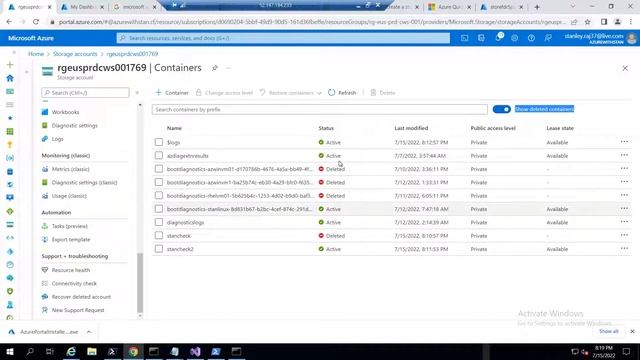Open more options ellipsis for diagnosticslogs row

pyautogui.click(x=624, y=222)
